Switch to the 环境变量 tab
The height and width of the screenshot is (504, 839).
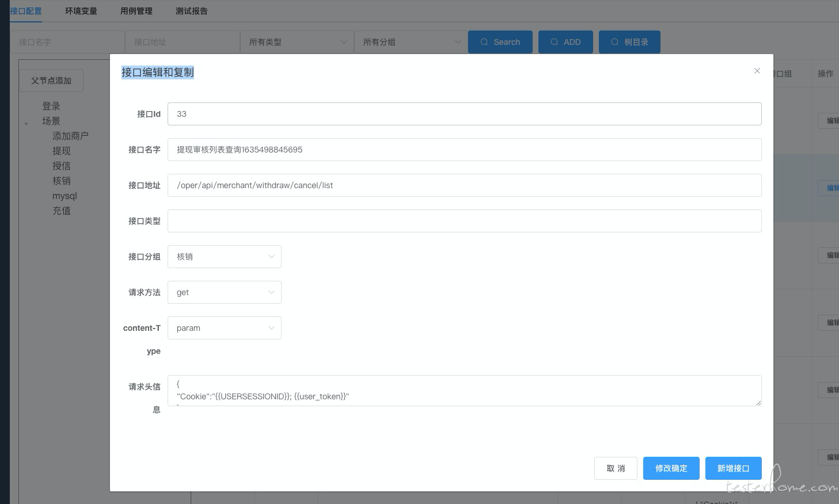(81, 11)
